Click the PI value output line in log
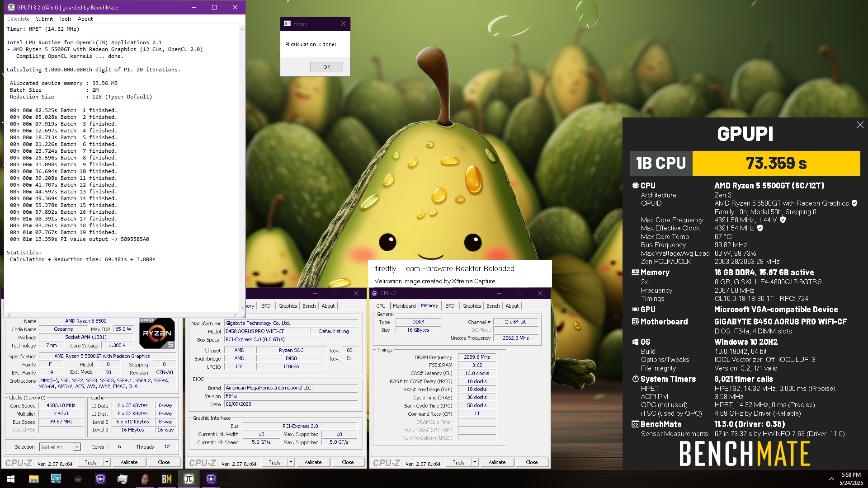This screenshot has width=868, height=488. click(80, 239)
